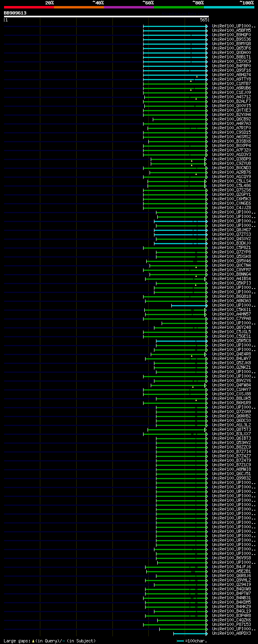
Task: Select the UniRef100_Q7S2S6 label
Action: click(x=231, y=190)
